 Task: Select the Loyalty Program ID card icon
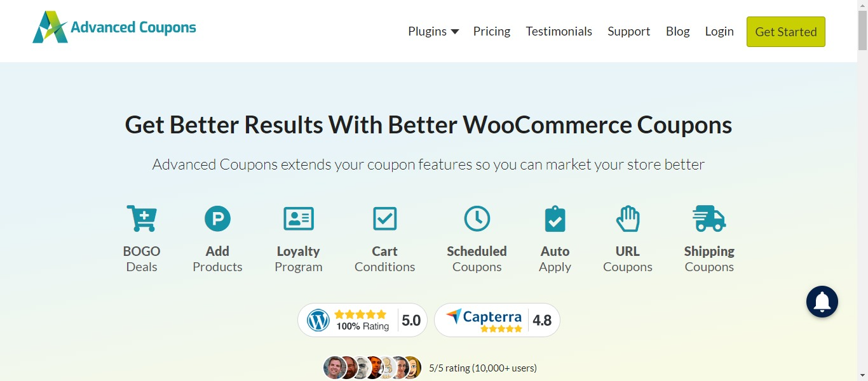pos(298,218)
